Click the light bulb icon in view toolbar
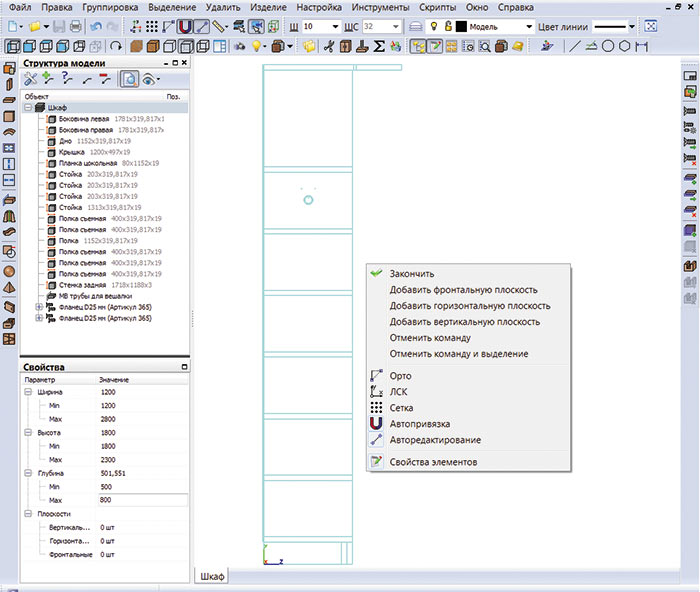The image size is (700, 592). (x=257, y=46)
